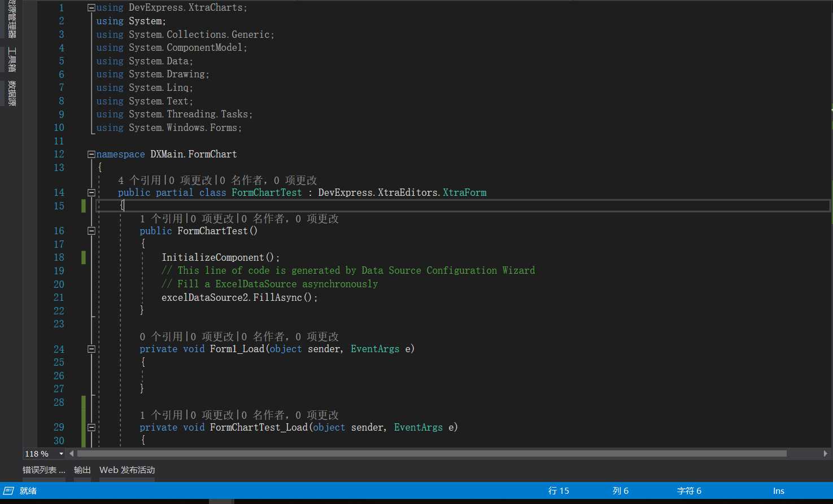Click the Fill a ExcelDataSource asynchronously comment
The width and height of the screenshot is (833, 504).
pyautogui.click(x=270, y=284)
